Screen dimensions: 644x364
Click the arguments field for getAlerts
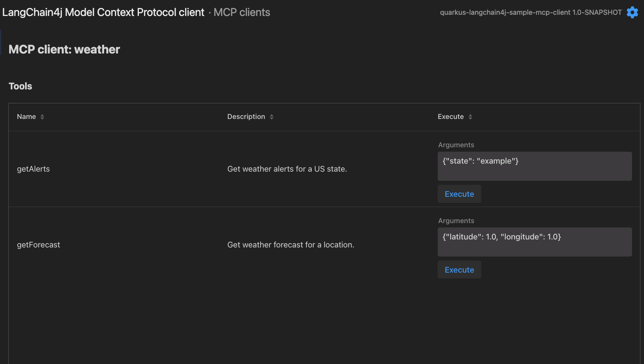pyautogui.click(x=535, y=166)
